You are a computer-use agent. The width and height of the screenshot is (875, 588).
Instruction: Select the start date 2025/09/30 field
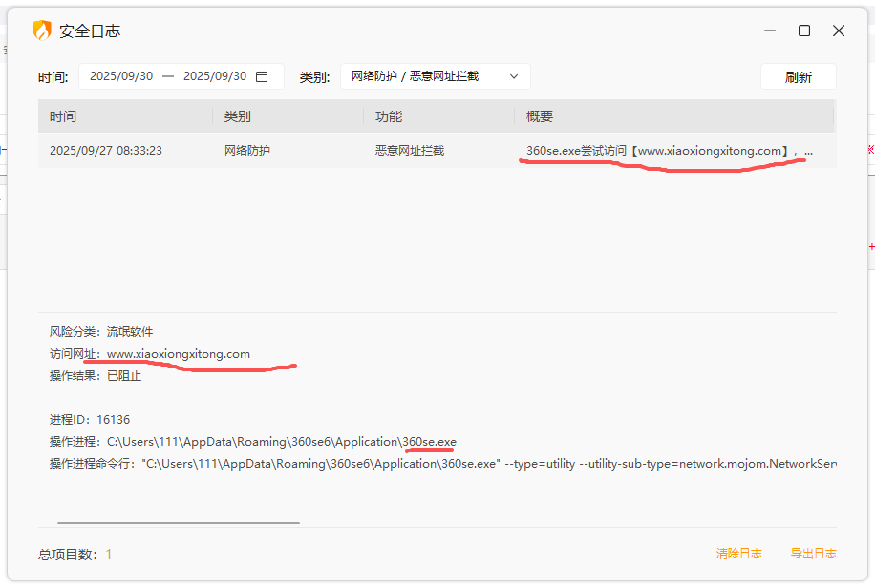tap(121, 76)
